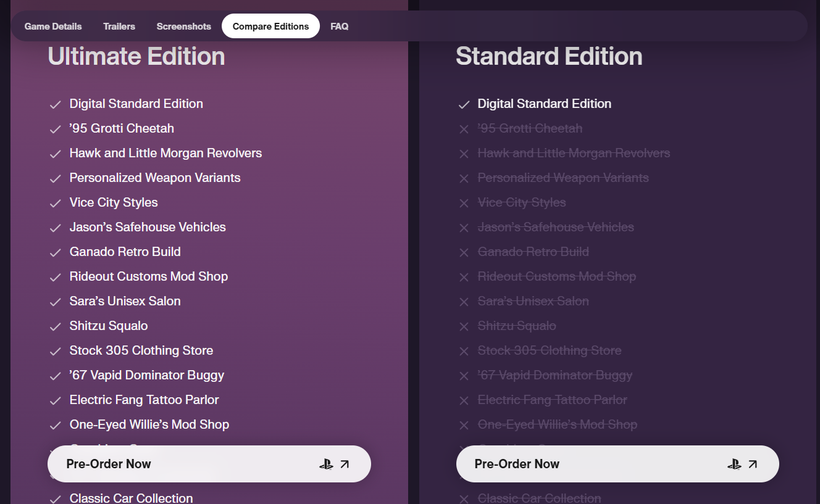Click struck-through Personalized Weapon Variants in Standard Edition
The height and width of the screenshot is (504, 820).
tap(563, 178)
